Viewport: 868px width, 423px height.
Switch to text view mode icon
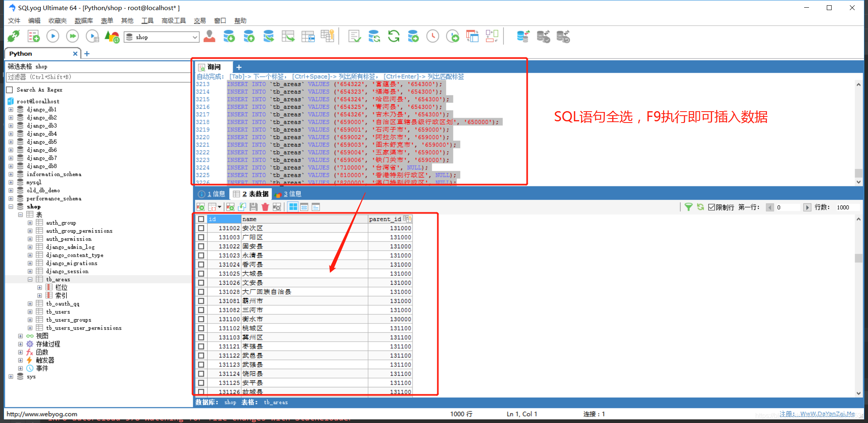pos(316,207)
